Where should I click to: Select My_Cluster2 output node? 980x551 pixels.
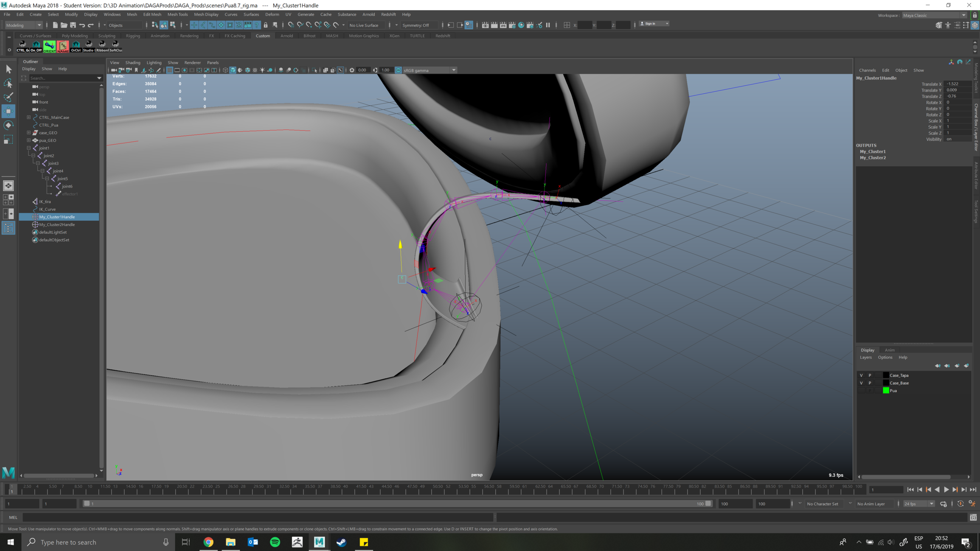coord(873,158)
